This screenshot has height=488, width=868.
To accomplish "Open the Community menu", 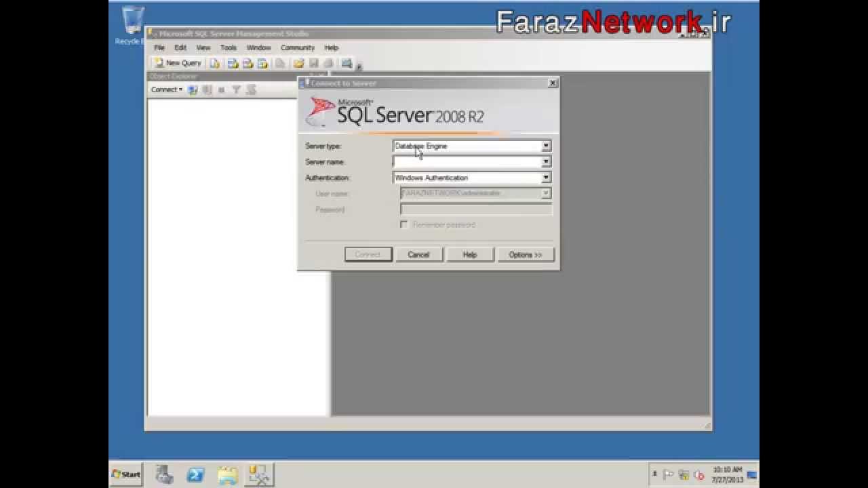I will (x=298, y=48).
